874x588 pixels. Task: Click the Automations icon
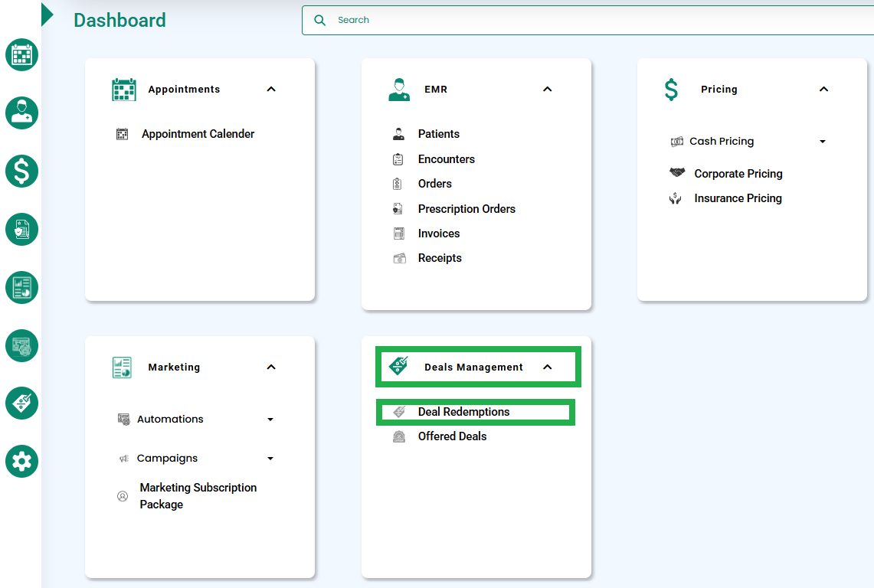pos(124,419)
